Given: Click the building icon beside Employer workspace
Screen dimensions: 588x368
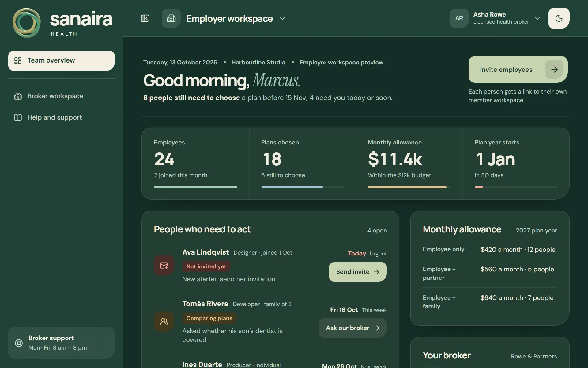Looking at the screenshot, I should tap(171, 18).
